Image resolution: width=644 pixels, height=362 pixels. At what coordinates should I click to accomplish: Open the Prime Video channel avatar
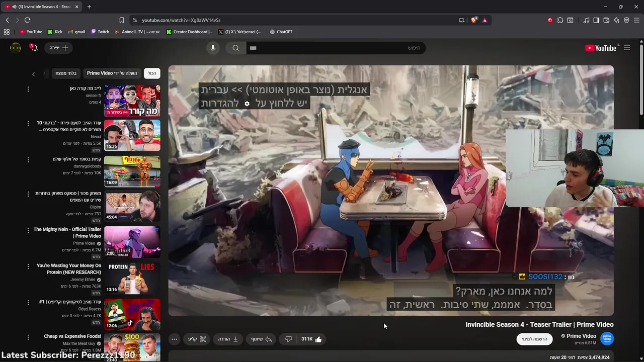(607, 339)
